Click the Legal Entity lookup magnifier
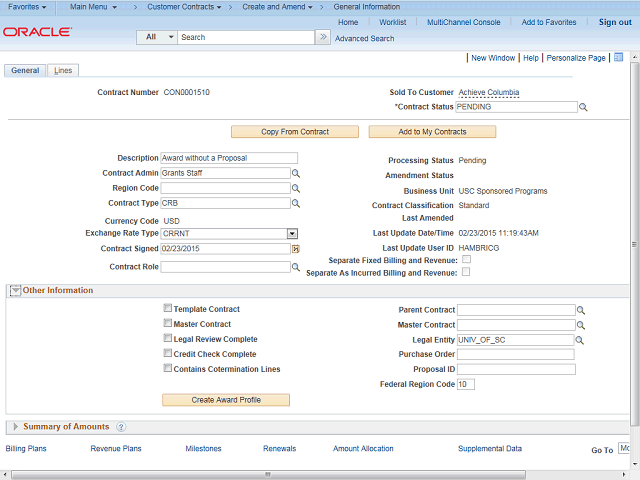Image resolution: width=640 pixels, height=480 pixels. coord(581,340)
